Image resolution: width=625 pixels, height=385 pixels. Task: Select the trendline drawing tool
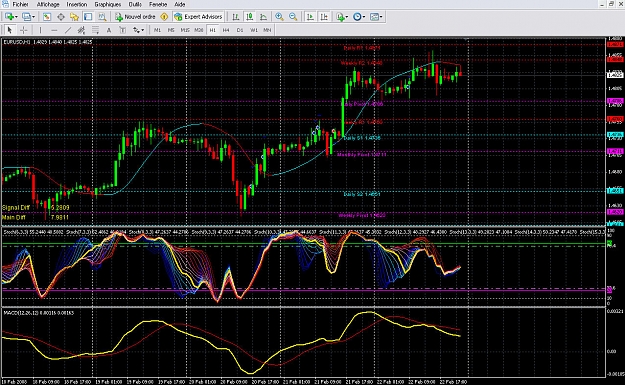tap(68, 30)
